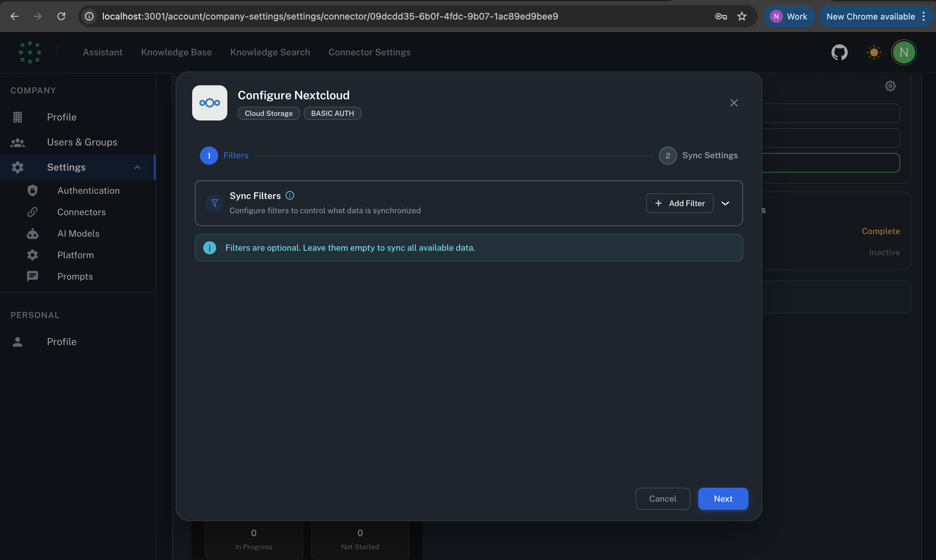Expand the chevron next to Add Filter
This screenshot has width=936, height=560.
[x=726, y=203]
